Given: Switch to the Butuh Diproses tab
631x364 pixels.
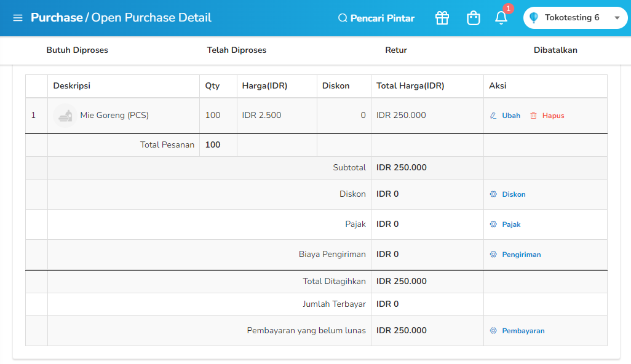Looking at the screenshot, I should click(77, 50).
